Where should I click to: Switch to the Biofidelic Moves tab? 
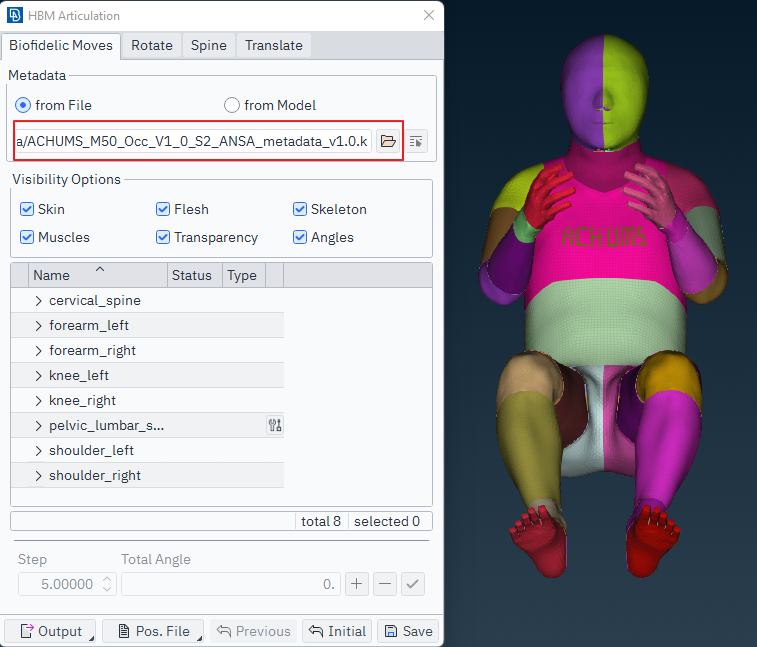pos(61,45)
